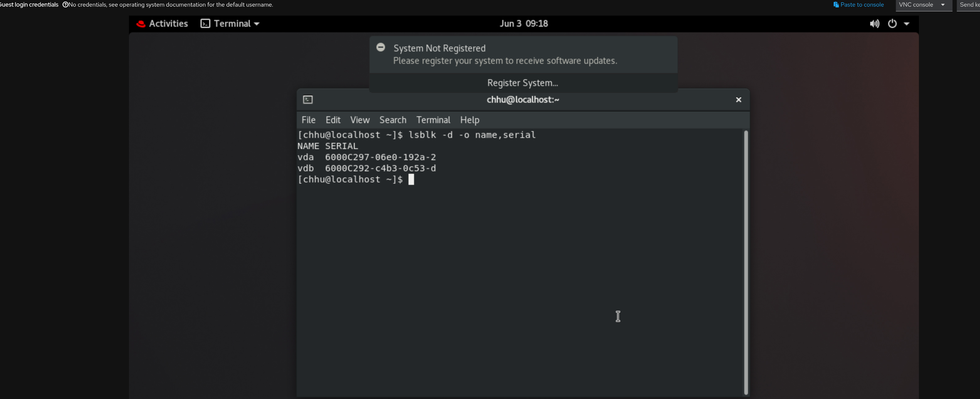980x399 pixels.
Task: Expand the Terminal app menu arrow
Action: 257,24
